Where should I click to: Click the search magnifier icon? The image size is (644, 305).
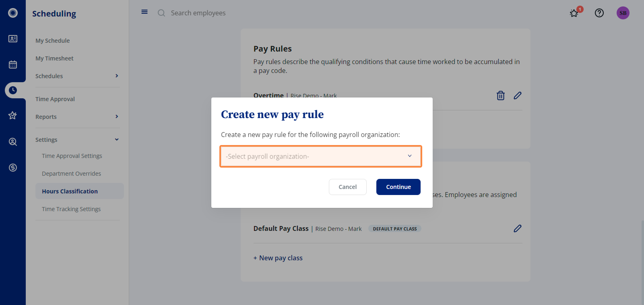pos(161,13)
